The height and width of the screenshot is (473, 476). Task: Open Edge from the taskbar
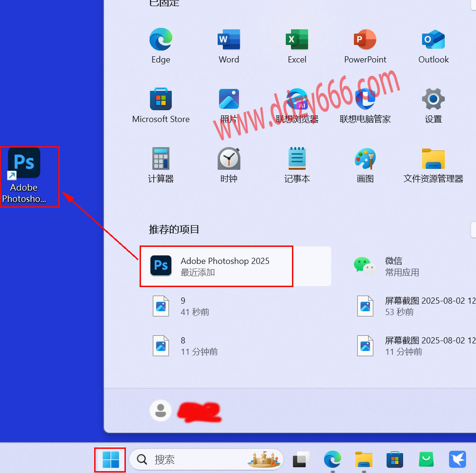[333, 459]
